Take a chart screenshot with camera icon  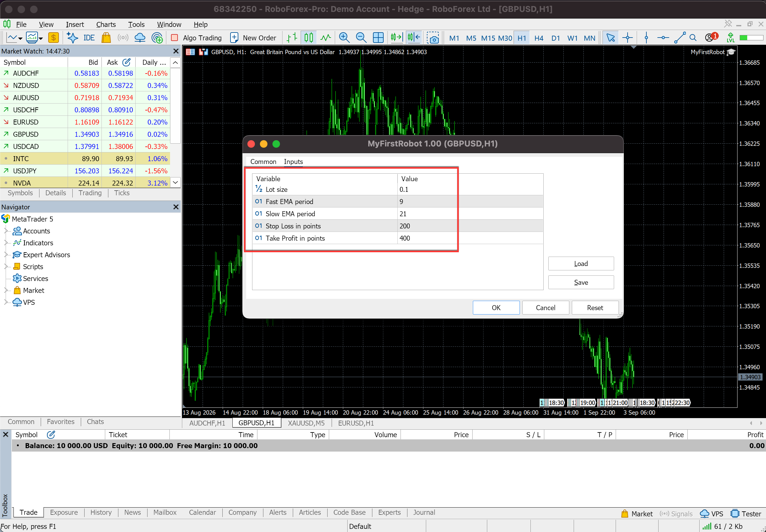pos(433,38)
